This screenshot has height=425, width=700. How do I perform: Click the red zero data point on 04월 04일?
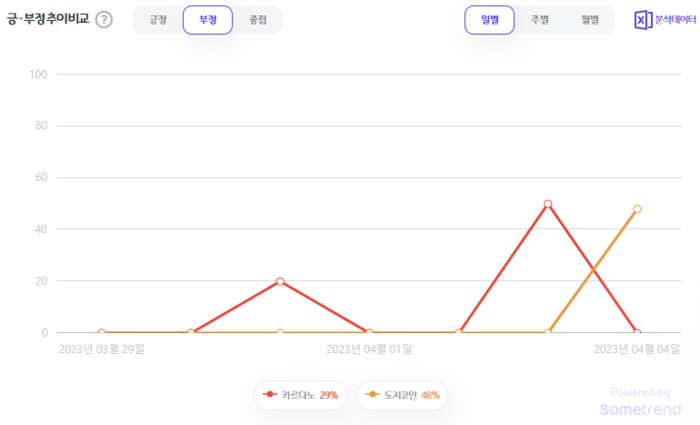click(637, 332)
